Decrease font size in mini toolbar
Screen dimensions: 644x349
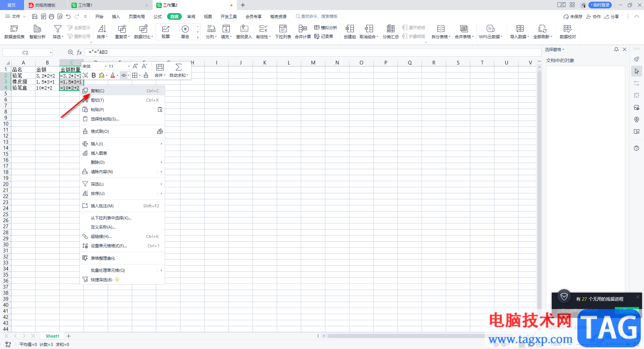click(145, 66)
